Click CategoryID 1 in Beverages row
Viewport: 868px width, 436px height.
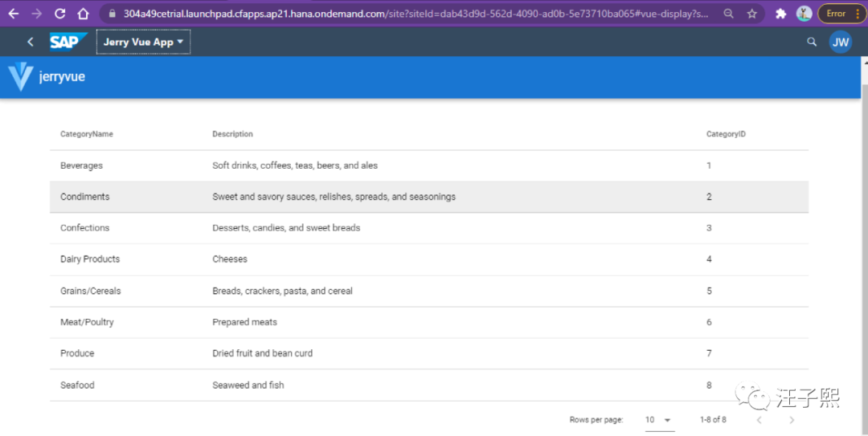(x=709, y=165)
